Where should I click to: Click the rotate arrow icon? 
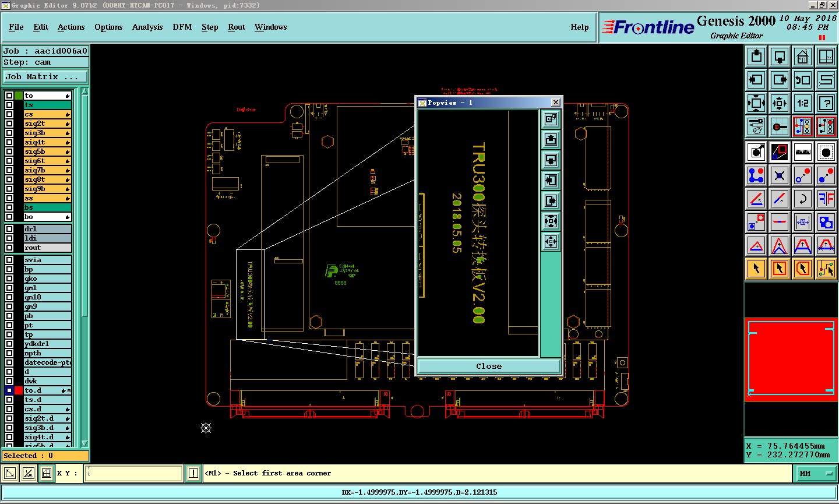803,199
